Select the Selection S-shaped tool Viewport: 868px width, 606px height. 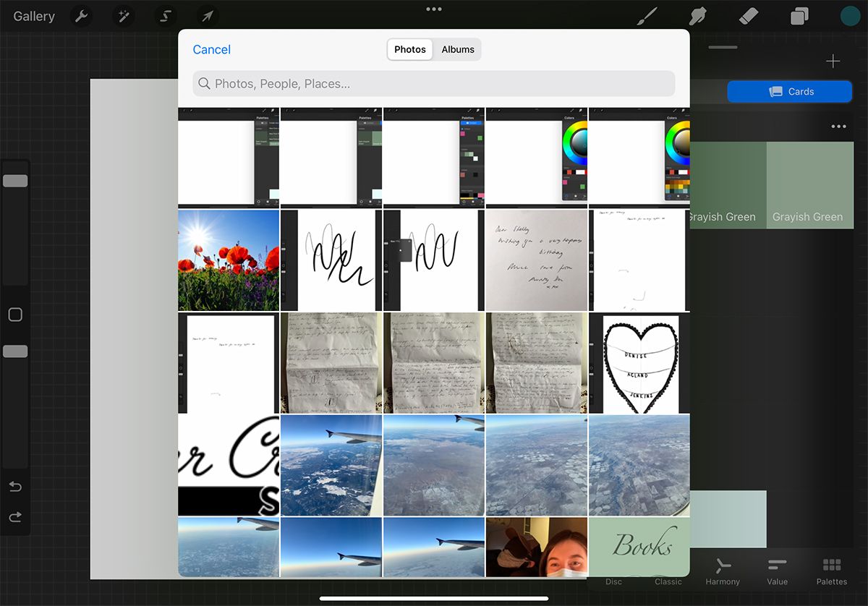(166, 16)
